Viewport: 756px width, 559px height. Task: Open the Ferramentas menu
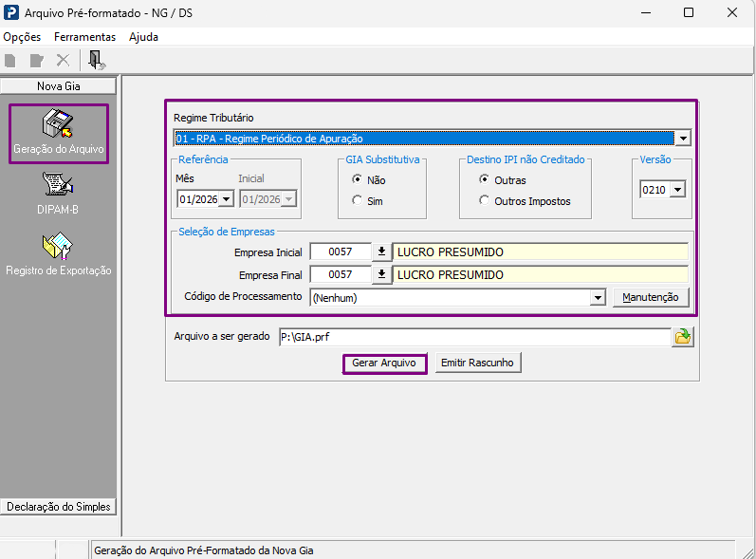pyautogui.click(x=84, y=37)
